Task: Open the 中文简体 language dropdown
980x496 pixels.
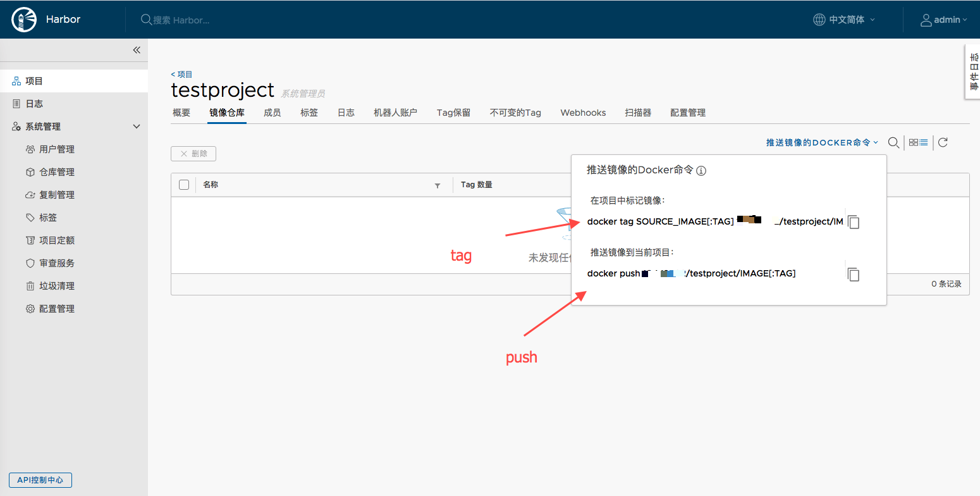Action: click(843, 19)
